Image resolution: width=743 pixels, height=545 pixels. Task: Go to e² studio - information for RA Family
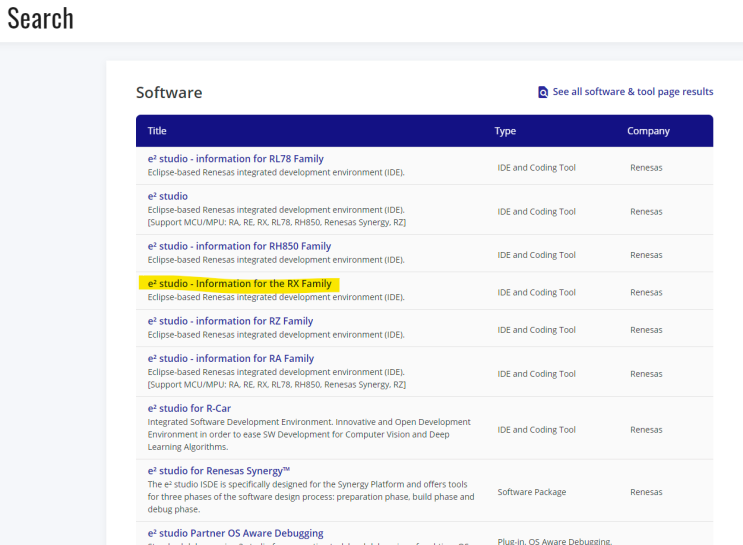(x=230, y=358)
